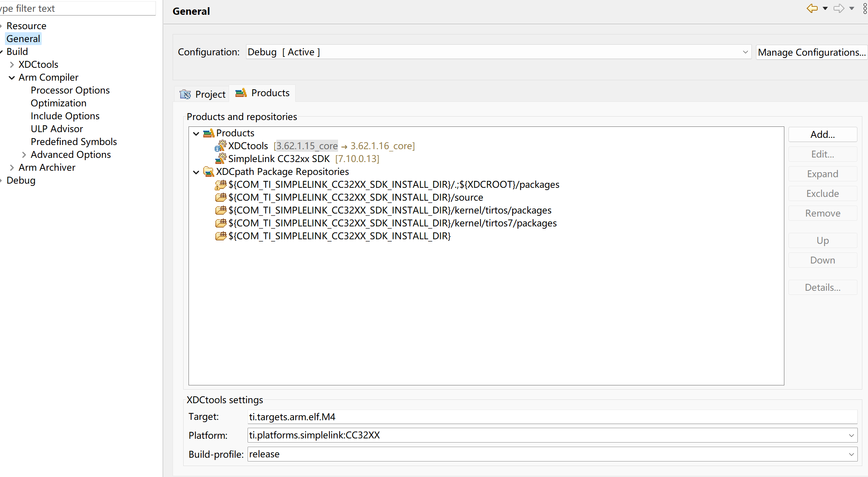Click the Target input field
868x477 pixels.
(552, 417)
